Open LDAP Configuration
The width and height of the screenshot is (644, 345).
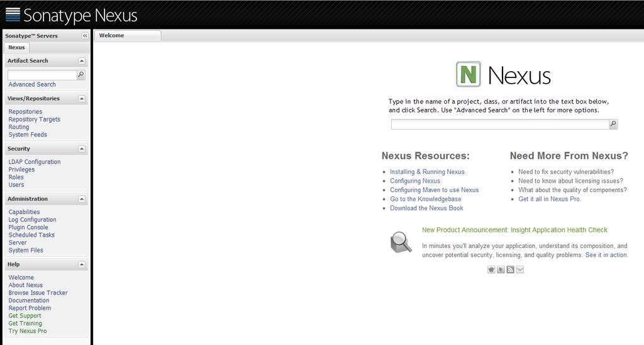coord(35,162)
